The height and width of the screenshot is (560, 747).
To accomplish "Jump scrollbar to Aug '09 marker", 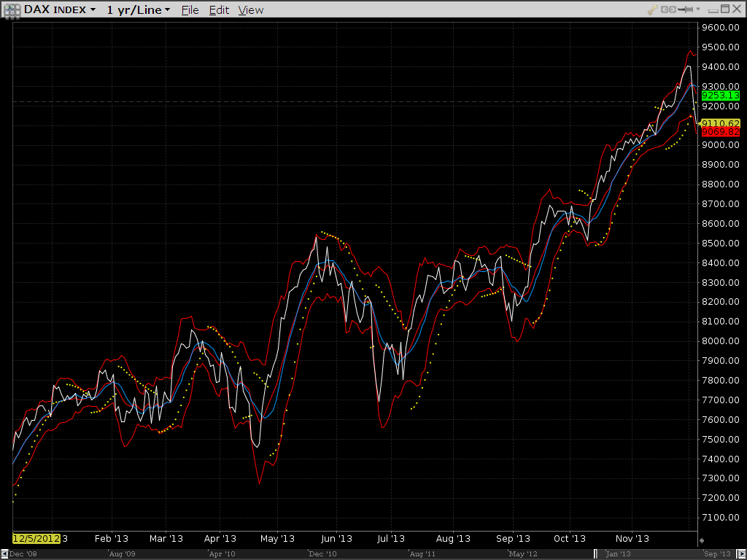I will click(123, 554).
